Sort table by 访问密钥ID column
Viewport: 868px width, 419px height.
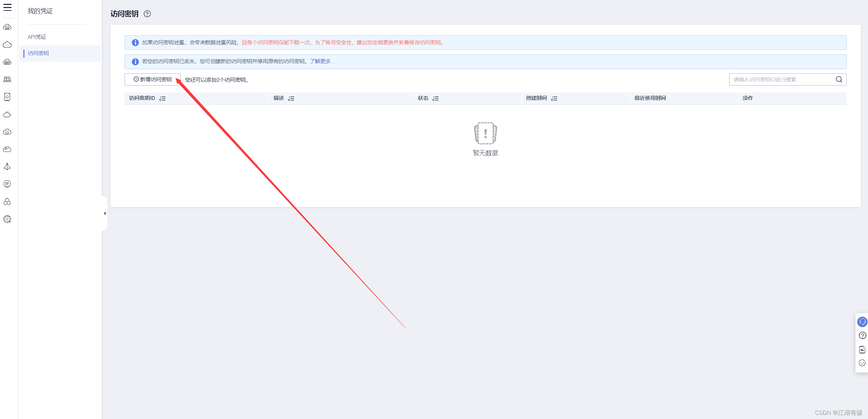click(x=162, y=98)
